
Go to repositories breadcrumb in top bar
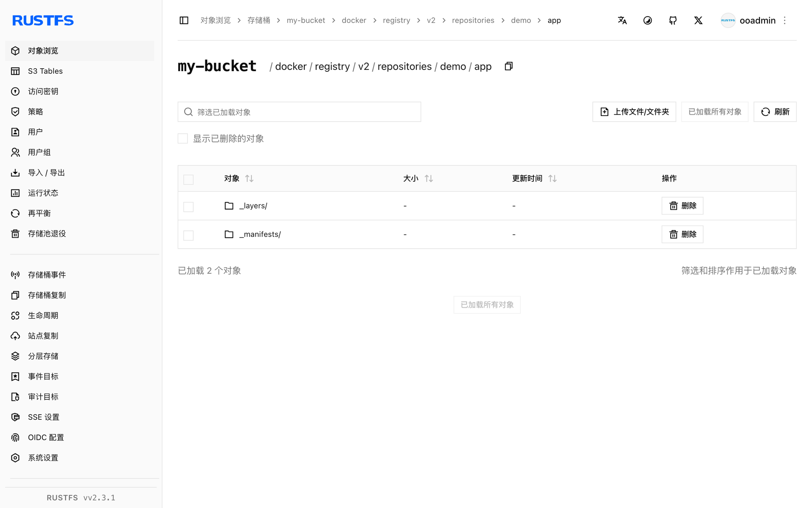point(473,20)
